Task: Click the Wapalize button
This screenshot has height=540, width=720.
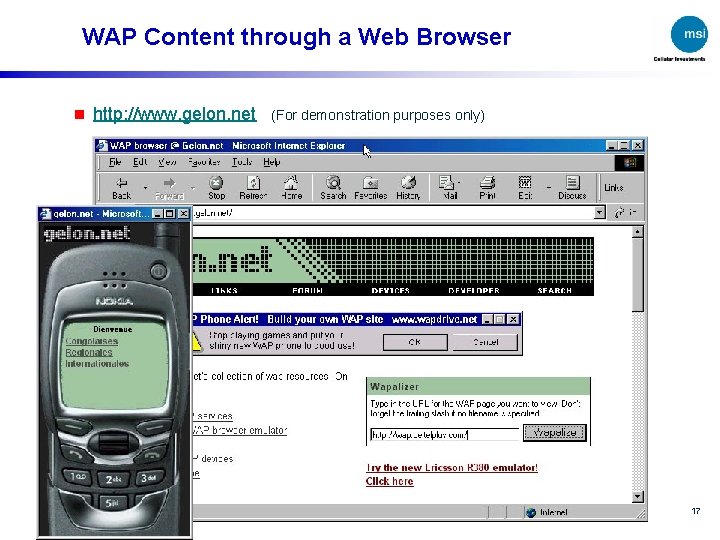Action: click(555, 433)
